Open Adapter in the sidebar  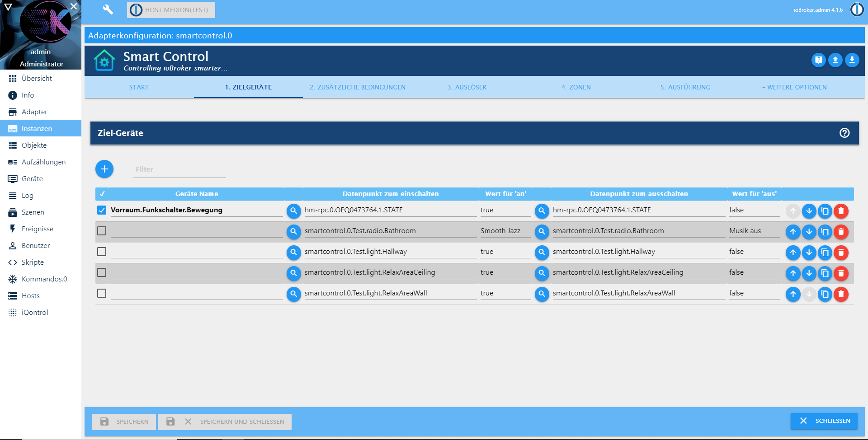[x=41, y=112]
